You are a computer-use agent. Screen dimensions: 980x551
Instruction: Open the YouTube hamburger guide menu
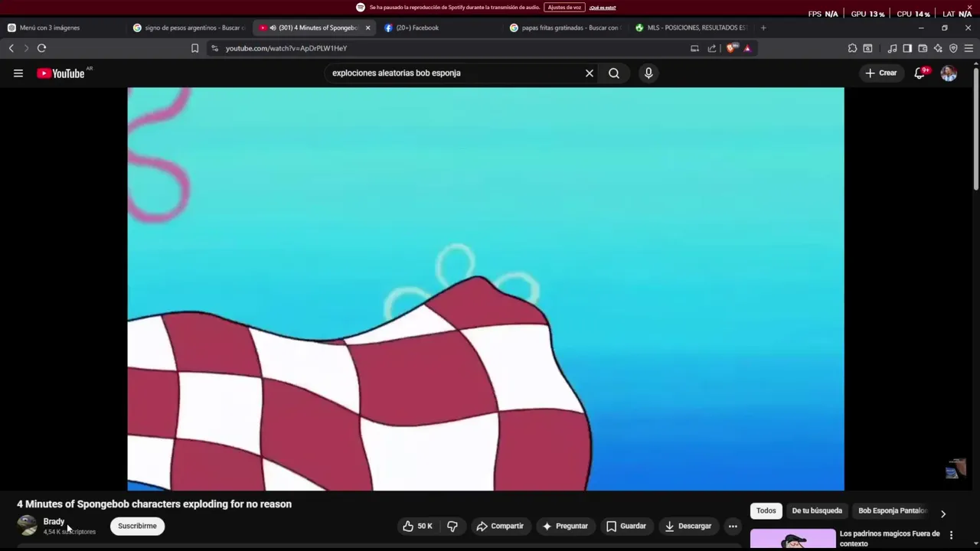tap(18, 73)
